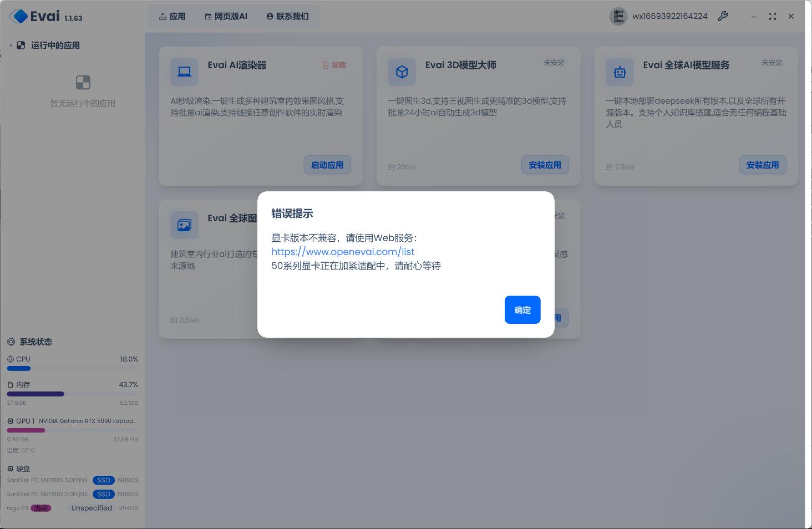This screenshot has height=529, width=812.
Task: Confirm the error dialog with 确定
Action: pos(522,309)
